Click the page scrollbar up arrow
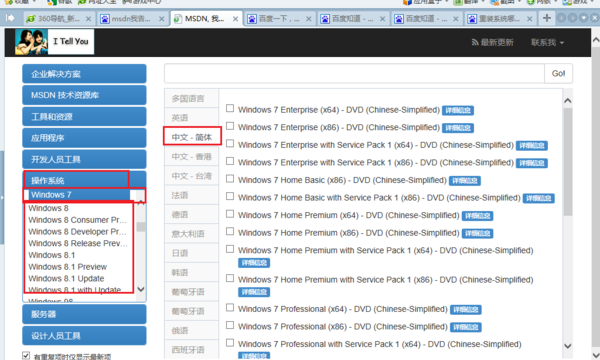 coord(596,39)
